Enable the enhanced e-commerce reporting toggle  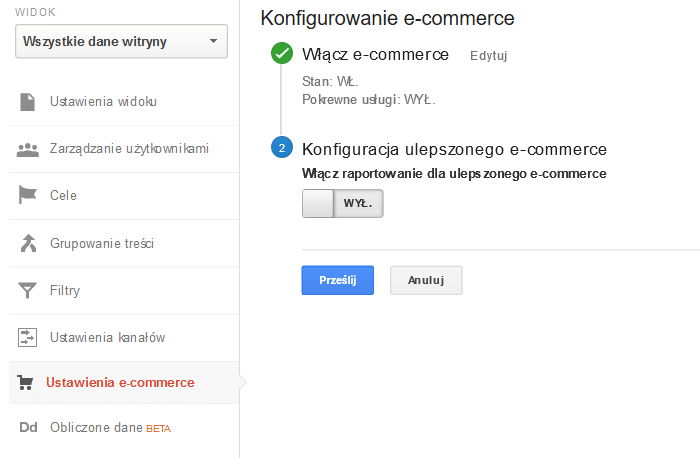pyautogui.click(x=342, y=203)
